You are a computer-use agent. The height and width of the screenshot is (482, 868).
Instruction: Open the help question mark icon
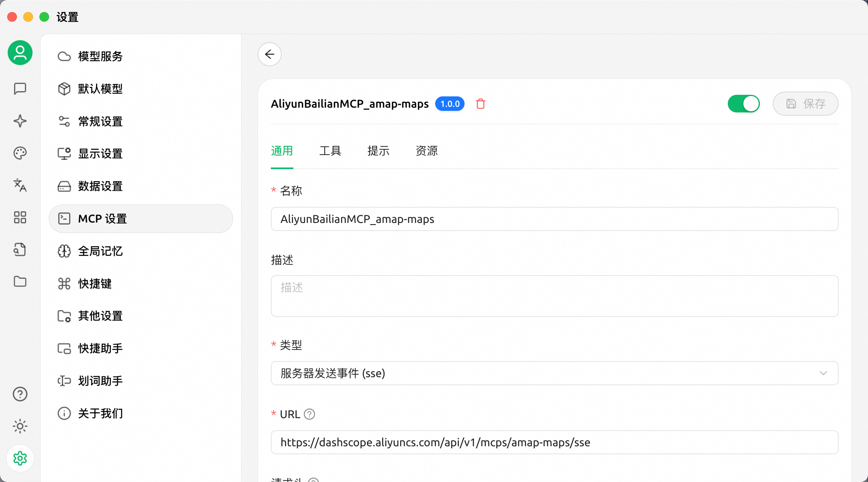[20, 394]
